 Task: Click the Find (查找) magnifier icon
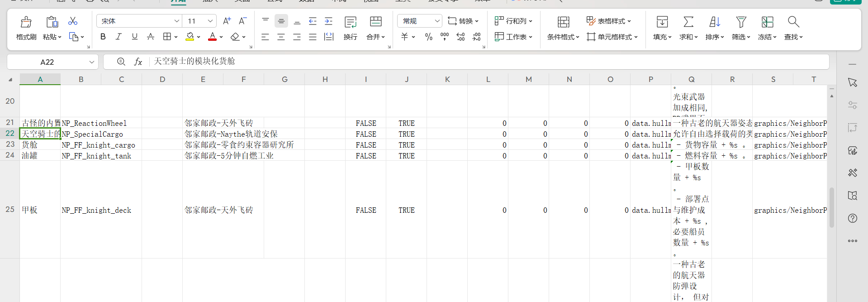(x=793, y=22)
